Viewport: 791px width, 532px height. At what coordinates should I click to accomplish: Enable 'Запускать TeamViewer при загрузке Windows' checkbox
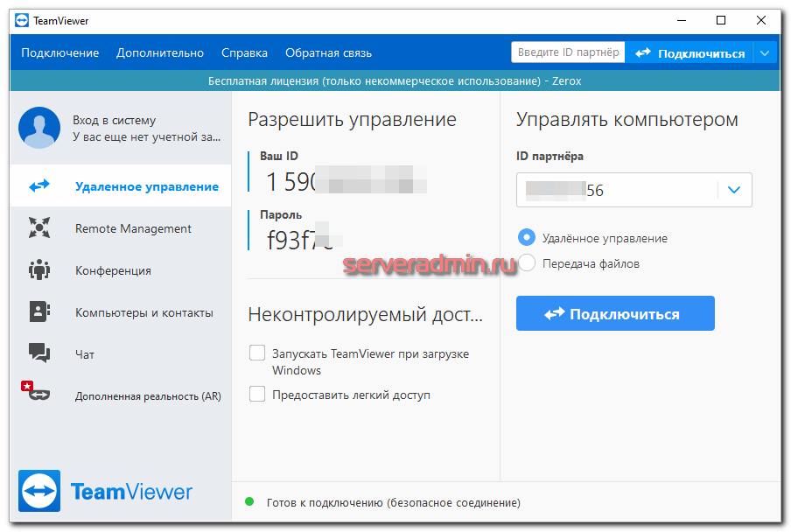[x=257, y=353]
